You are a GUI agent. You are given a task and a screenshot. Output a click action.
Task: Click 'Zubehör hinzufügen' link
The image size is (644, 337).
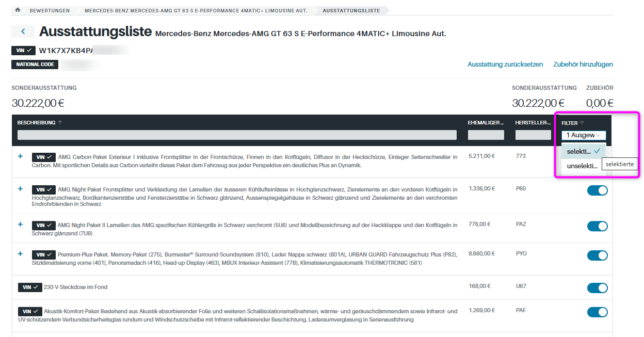583,65
